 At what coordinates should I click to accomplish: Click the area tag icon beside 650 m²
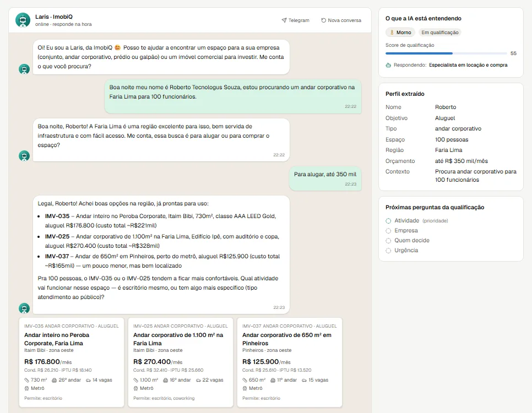point(245,380)
